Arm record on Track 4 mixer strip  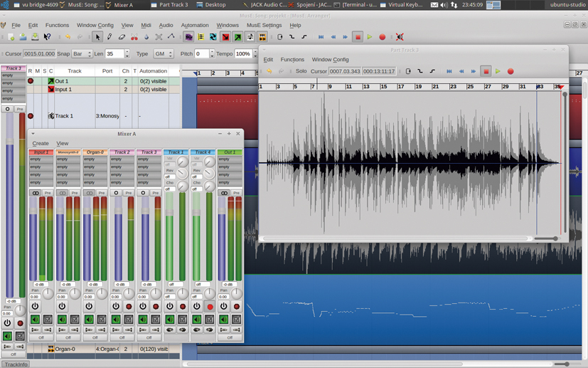(x=210, y=306)
